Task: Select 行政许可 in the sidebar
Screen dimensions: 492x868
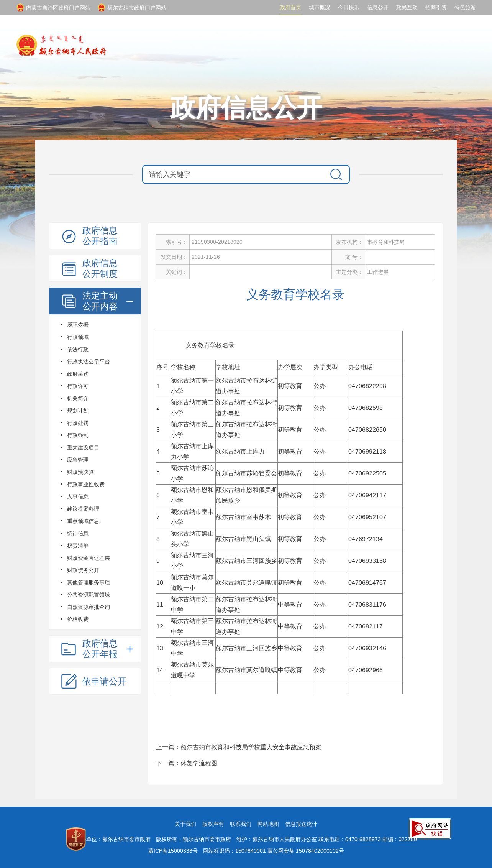Action: [78, 386]
